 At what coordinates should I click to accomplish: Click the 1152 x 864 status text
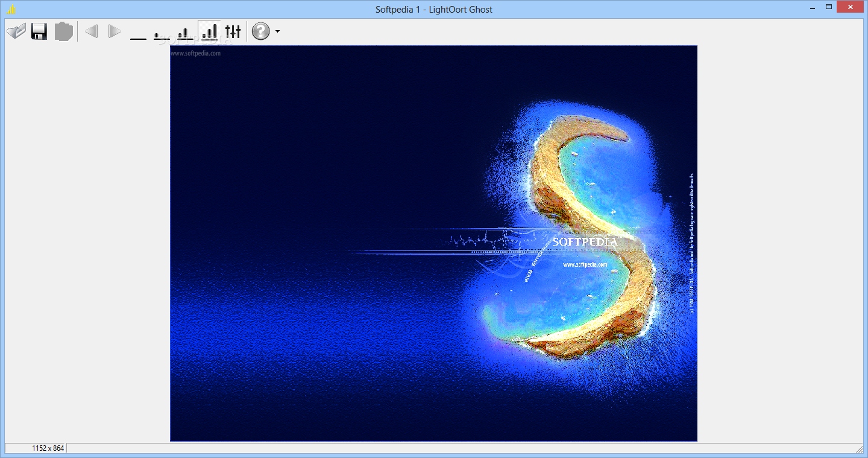(x=48, y=448)
